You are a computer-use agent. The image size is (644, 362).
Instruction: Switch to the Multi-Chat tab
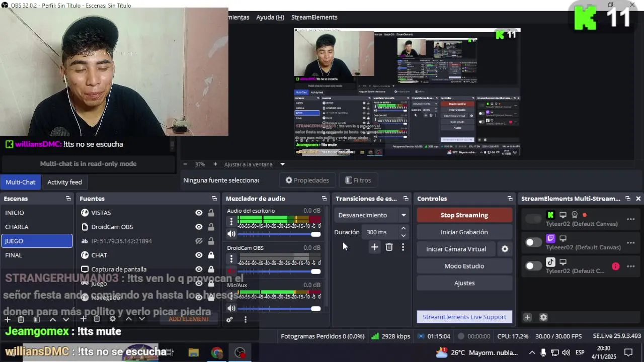[x=21, y=182]
